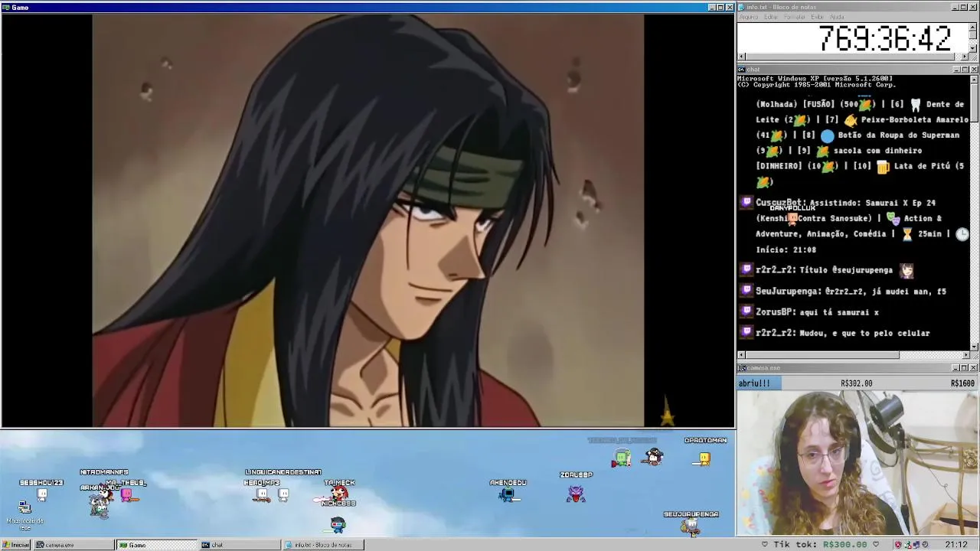980x551 pixels.
Task: Click the Notepad icon in info.txt title bar
Action: (741, 7)
